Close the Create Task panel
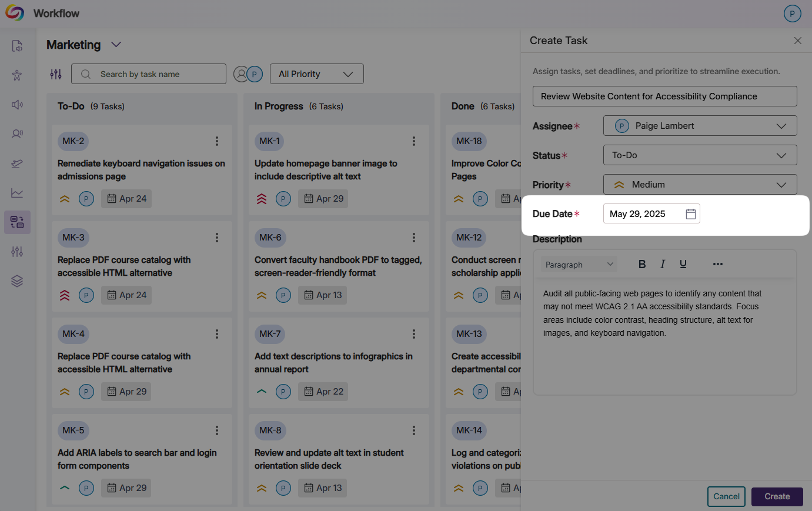Viewport: 812px width, 511px height. click(x=797, y=41)
